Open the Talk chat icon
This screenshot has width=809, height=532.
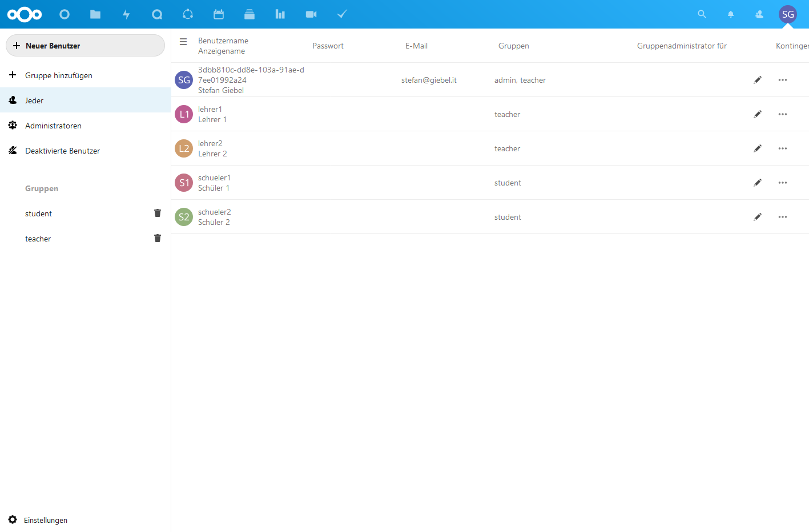[157, 14]
